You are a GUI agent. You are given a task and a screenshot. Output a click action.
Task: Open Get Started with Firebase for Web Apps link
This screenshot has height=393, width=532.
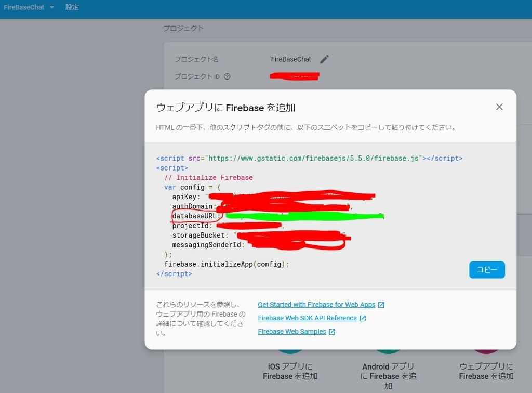click(x=316, y=305)
